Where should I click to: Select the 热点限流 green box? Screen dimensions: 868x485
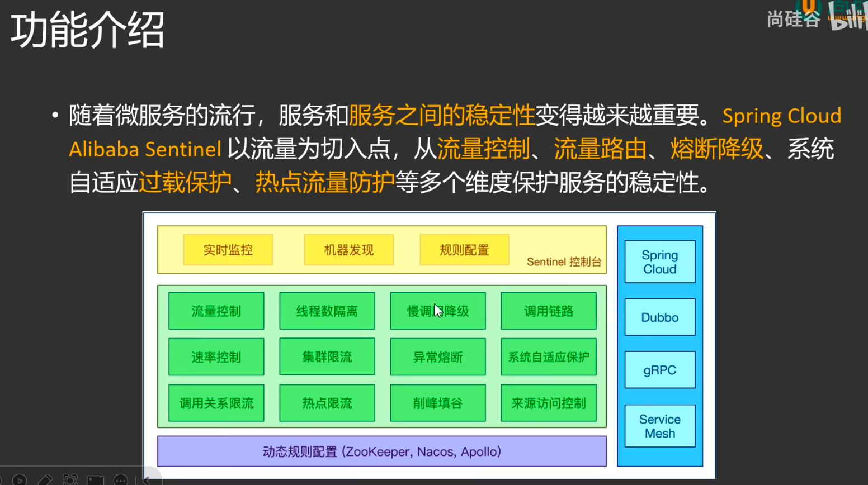327,403
